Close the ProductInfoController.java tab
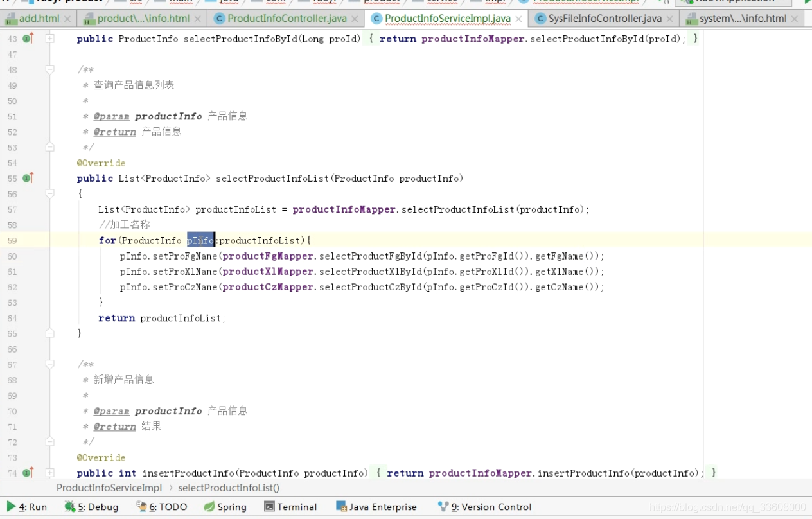Image resolution: width=812 pixels, height=519 pixels. [x=355, y=19]
